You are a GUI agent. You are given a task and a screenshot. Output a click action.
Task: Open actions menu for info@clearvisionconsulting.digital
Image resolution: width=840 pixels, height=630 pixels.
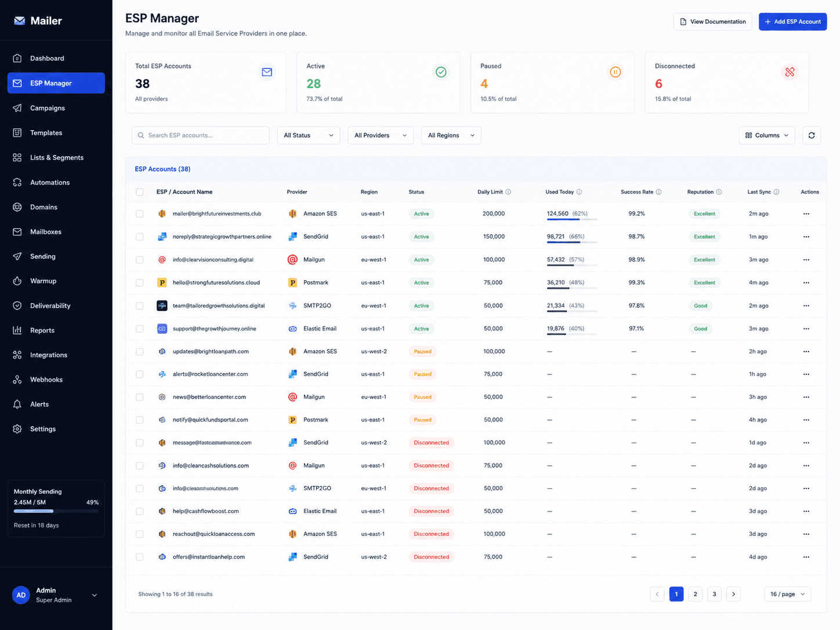[806, 260]
